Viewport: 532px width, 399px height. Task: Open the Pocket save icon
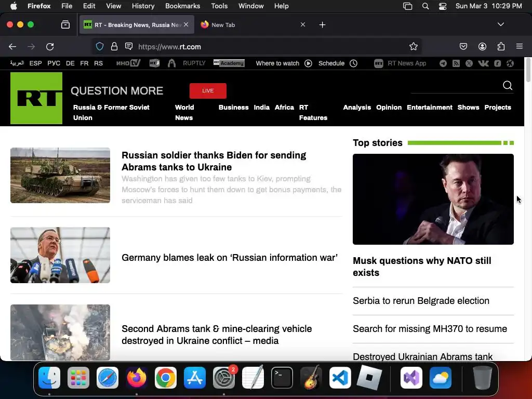point(463,46)
